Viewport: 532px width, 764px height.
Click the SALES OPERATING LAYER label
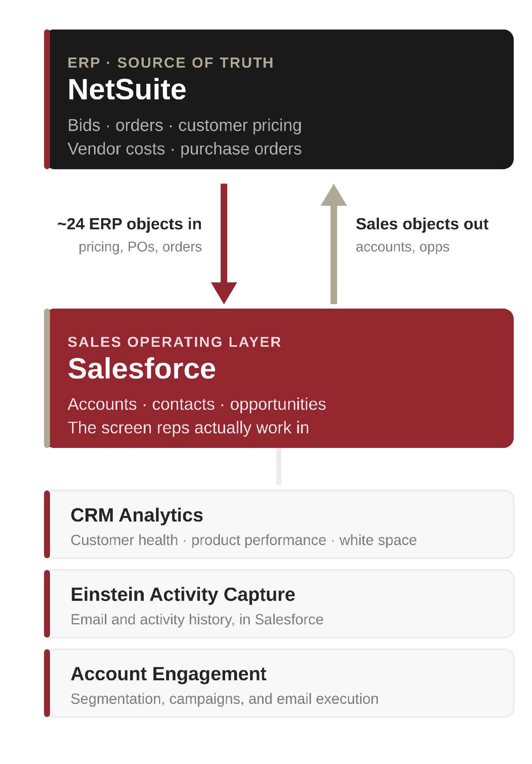(x=174, y=342)
